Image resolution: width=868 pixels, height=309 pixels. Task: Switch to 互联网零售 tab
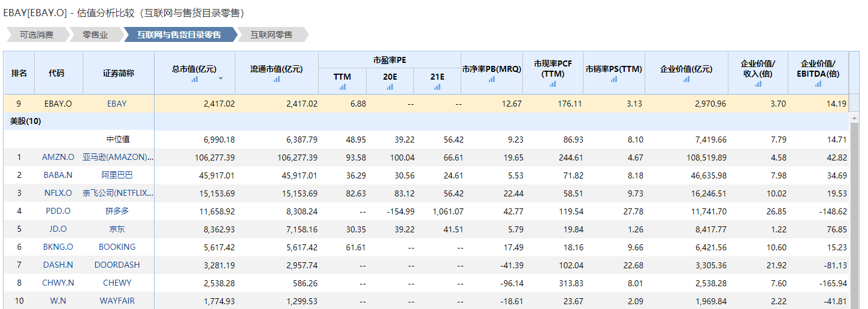[x=271, y=35]
